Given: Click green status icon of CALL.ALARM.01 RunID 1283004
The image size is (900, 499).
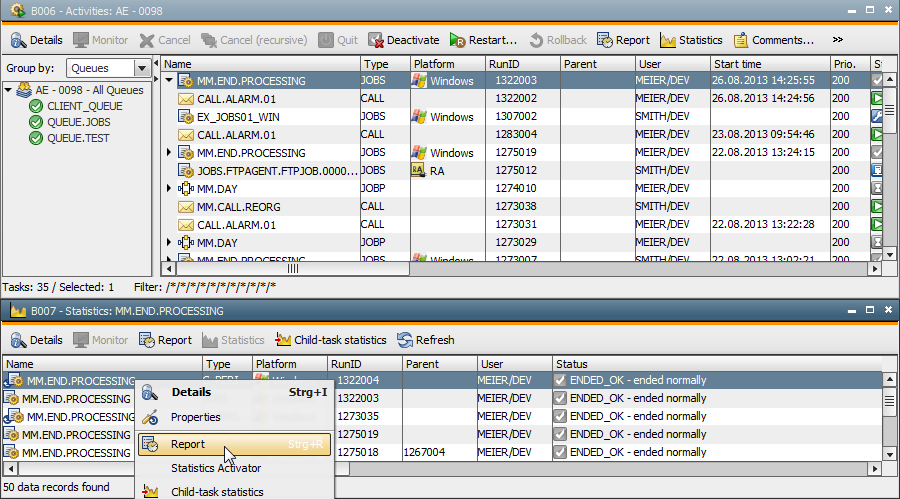Looking at the screenshot, I should click(877, 134).
